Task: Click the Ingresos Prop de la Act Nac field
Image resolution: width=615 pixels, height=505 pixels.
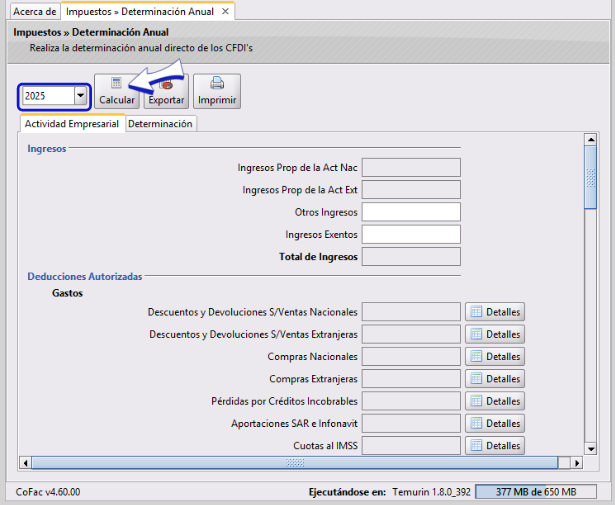Action: pos(411,168)
